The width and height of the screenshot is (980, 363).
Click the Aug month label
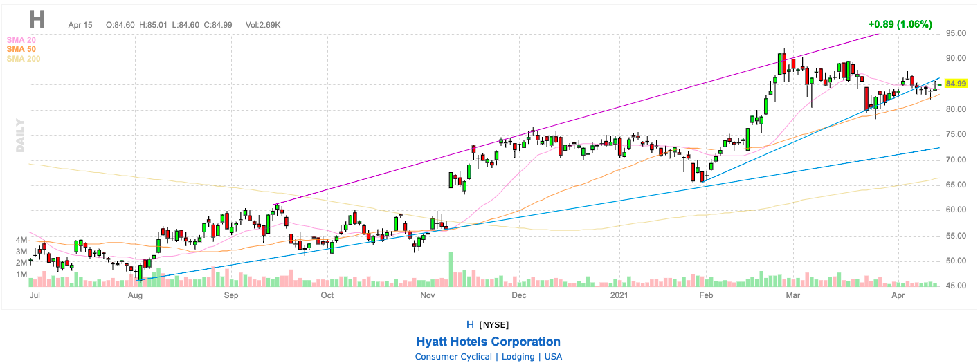coord(135,296)
